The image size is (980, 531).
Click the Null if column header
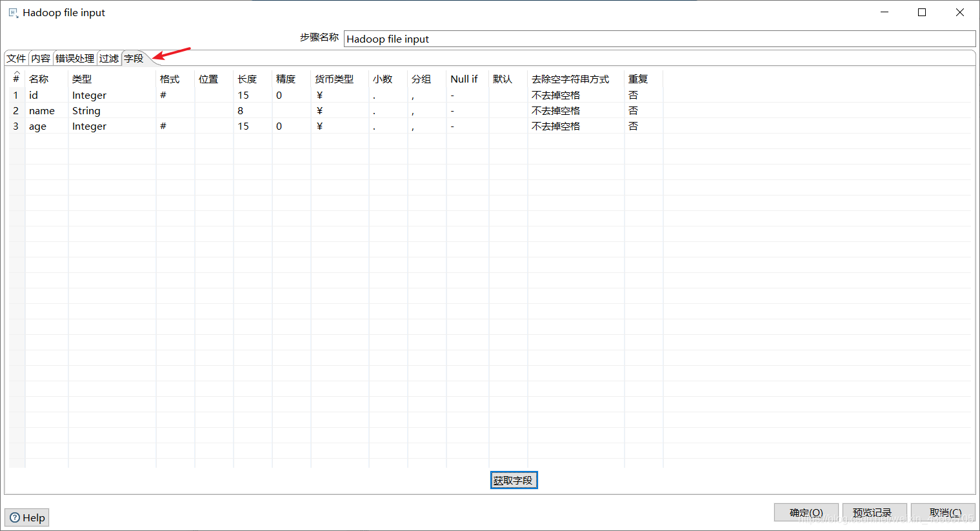click(468, 79)
